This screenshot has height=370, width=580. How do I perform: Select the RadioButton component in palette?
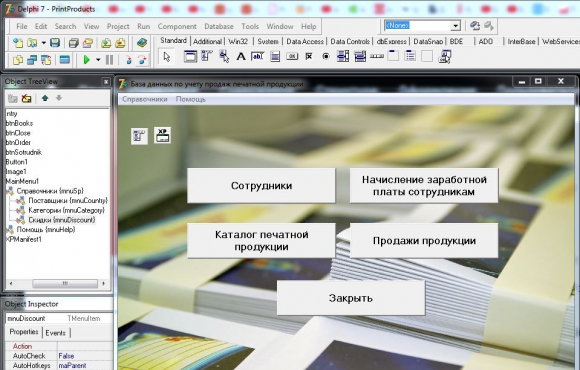click(326, 57)
